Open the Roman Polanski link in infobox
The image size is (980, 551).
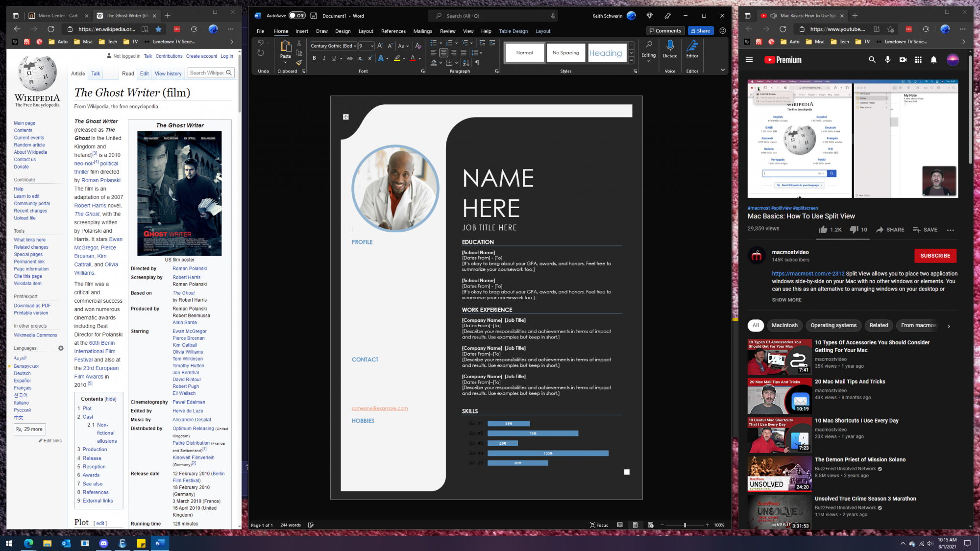pyautogui.click(x=190, y=268)
